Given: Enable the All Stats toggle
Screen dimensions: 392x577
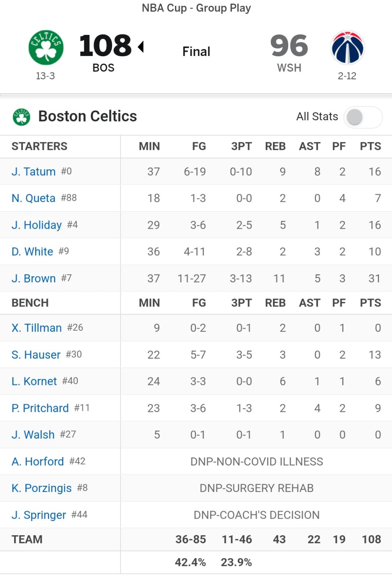Looking at the screenshot, I should [363, 117].
